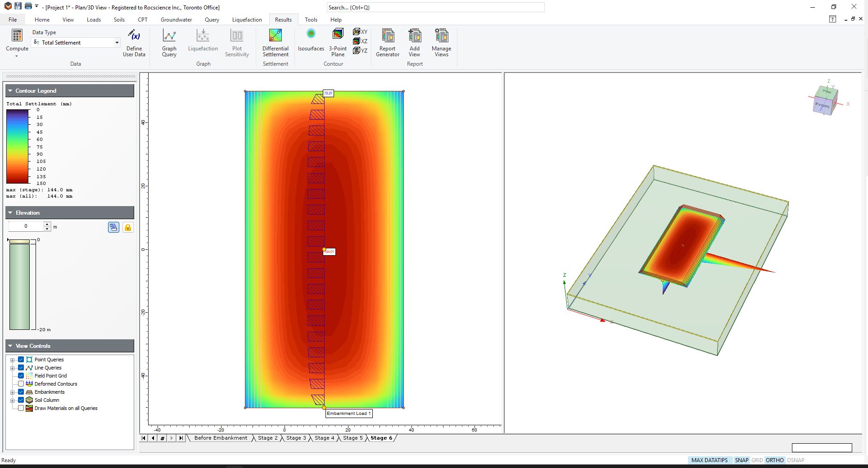The width and height of the screenshot is (868, 468).
Task: Select the Before Embankment stage tab
Action: tap(221, 438)
